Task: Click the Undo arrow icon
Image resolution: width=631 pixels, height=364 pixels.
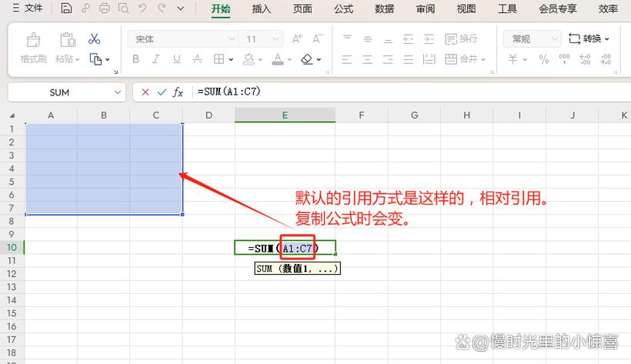Action: point(142,8)
